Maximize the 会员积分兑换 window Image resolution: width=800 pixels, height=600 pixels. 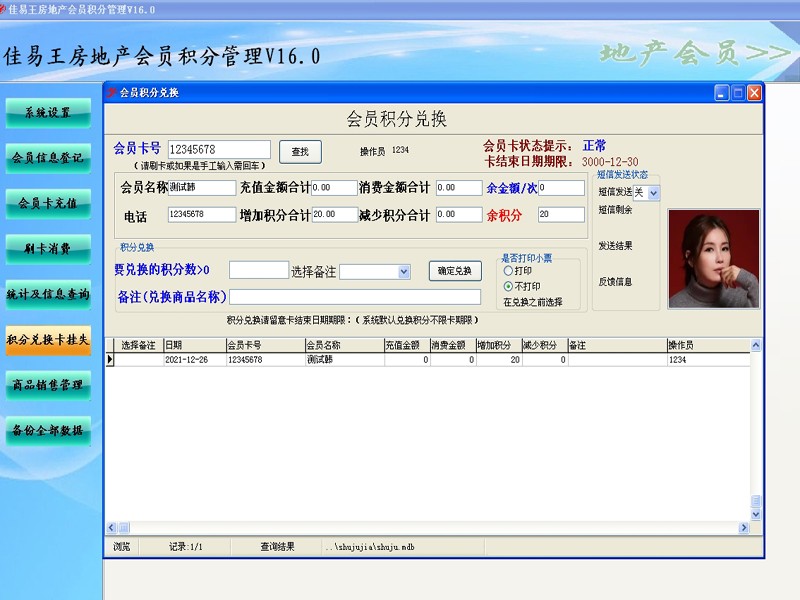(x=738, y=92)
